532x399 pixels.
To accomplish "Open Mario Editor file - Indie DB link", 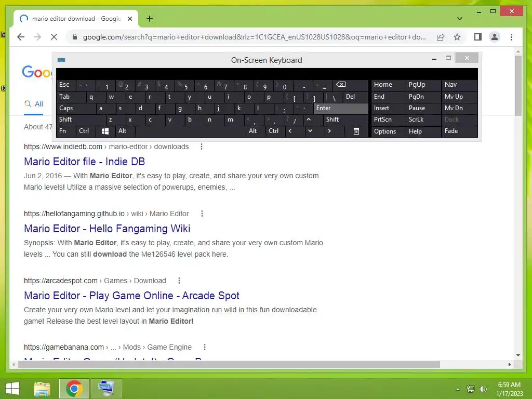I will [85, 162].
